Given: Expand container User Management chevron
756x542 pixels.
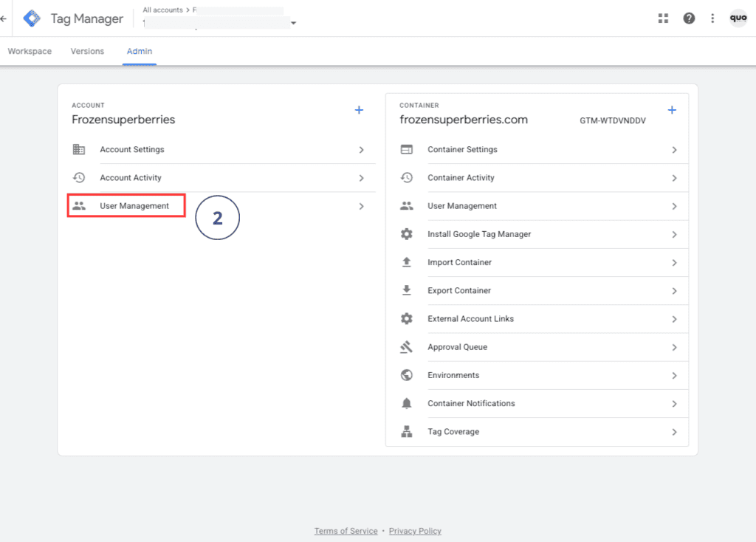Looking at the screenshot, I should [x=674, y=206].
